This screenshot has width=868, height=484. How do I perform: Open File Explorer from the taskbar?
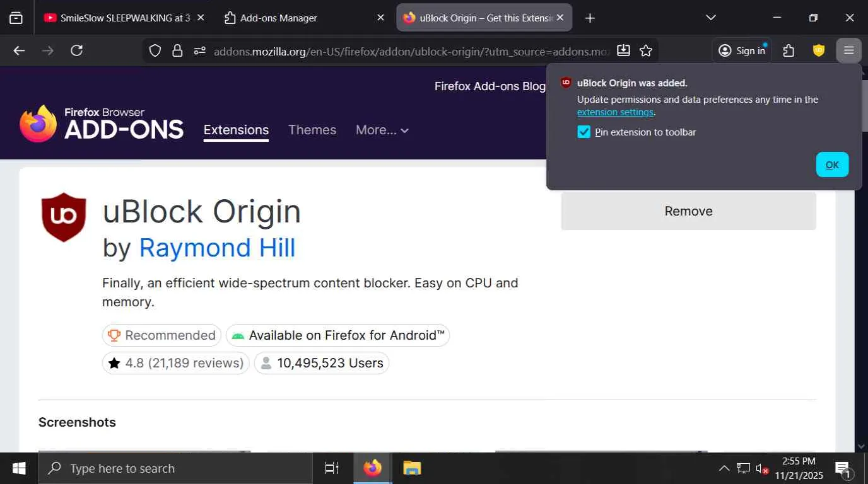click(x=412, y=468)
